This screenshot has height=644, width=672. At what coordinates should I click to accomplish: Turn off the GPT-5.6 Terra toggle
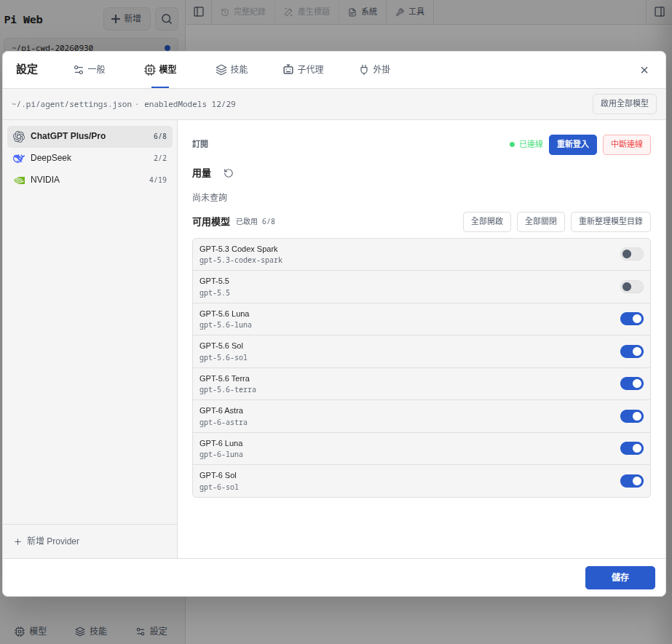[632, 383]
